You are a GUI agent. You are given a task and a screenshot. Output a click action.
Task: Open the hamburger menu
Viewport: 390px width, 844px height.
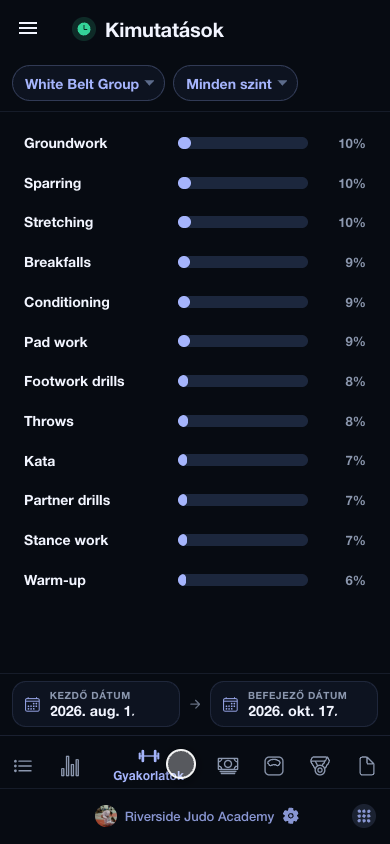click(x=28, y=29)
